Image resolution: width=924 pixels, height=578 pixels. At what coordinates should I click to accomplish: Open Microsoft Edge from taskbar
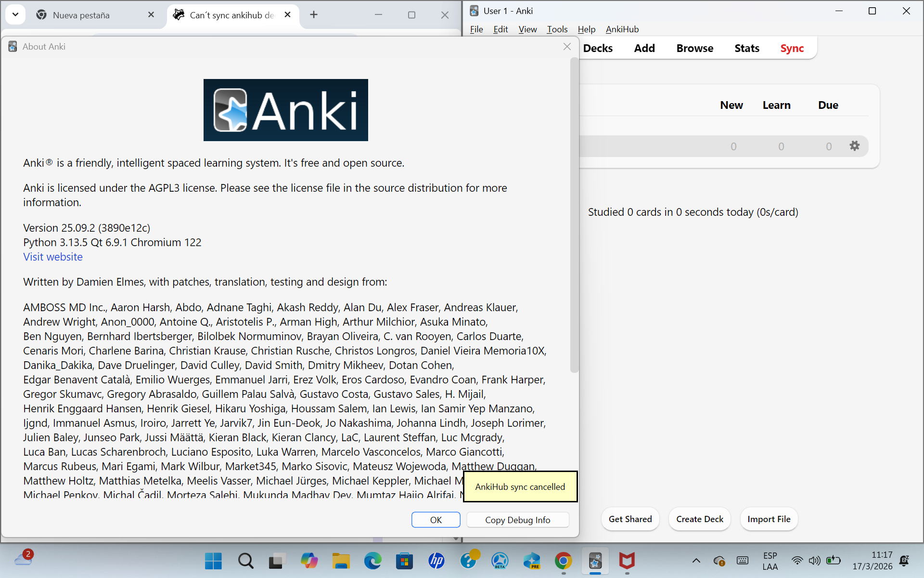pyautogui.click(x=372, y=561)
